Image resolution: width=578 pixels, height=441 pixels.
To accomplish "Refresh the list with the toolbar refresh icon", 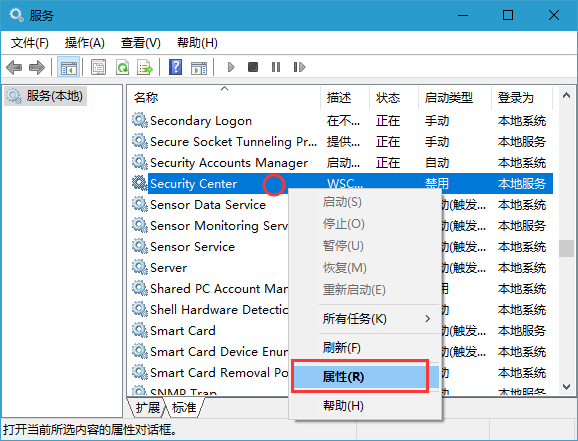I will pos(122,67).
